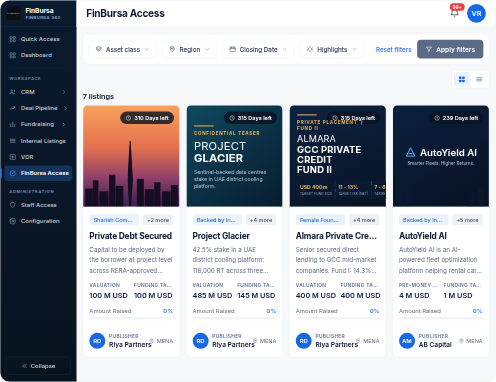The width and height of the screenshot is (496, 382).
Task: Open the Highlights filter dropdown
Action: [x=332, y=49]
